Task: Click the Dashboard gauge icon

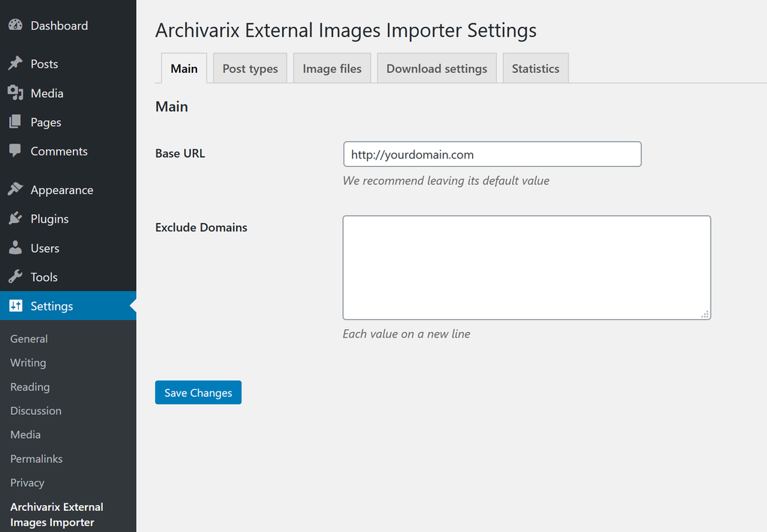Action: pos(15,26)
